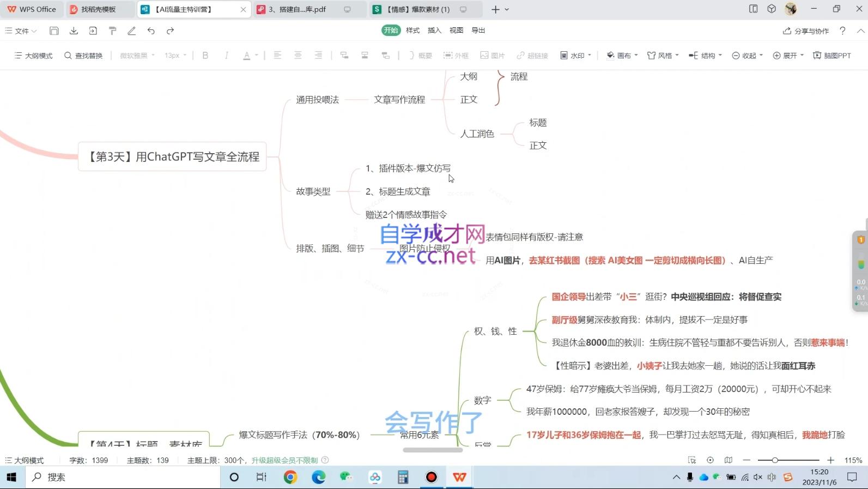The image size is (868, 489).
Task: Click the 分享与协作 share button
Action: (806, 31)
